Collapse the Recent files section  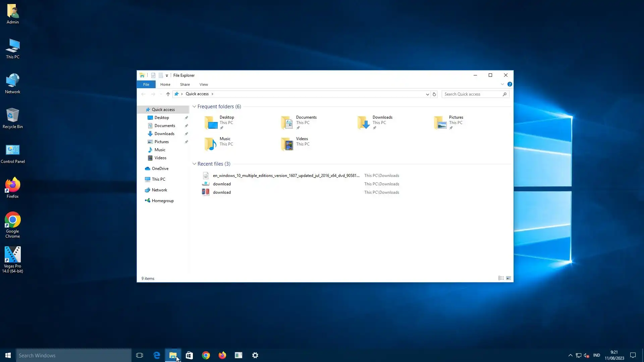tap(194, 164)
